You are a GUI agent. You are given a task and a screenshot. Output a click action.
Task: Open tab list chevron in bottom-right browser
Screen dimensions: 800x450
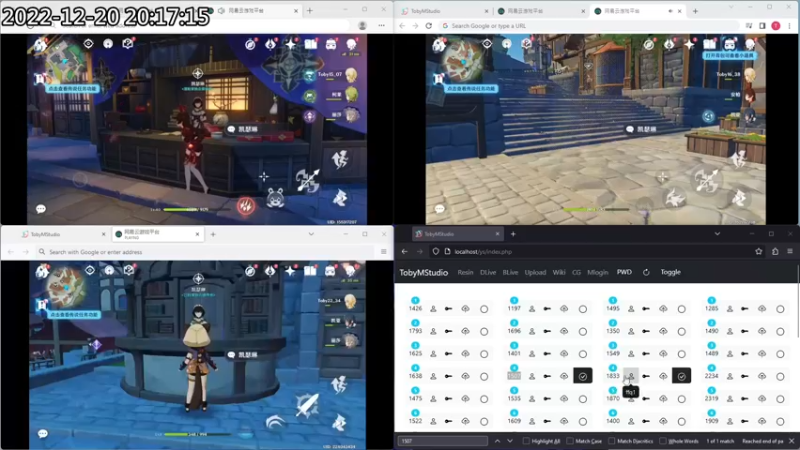[x=717, y=234]
